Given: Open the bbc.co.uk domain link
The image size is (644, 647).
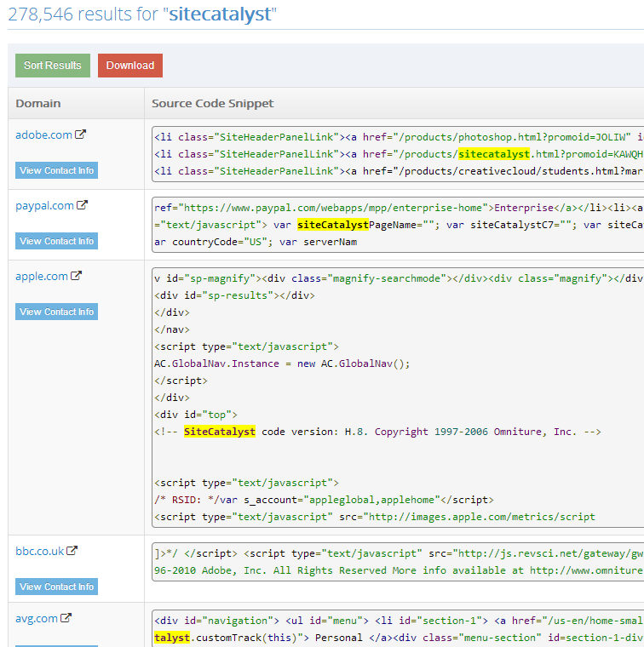Looking at the screenshot, I should point(40,552).
